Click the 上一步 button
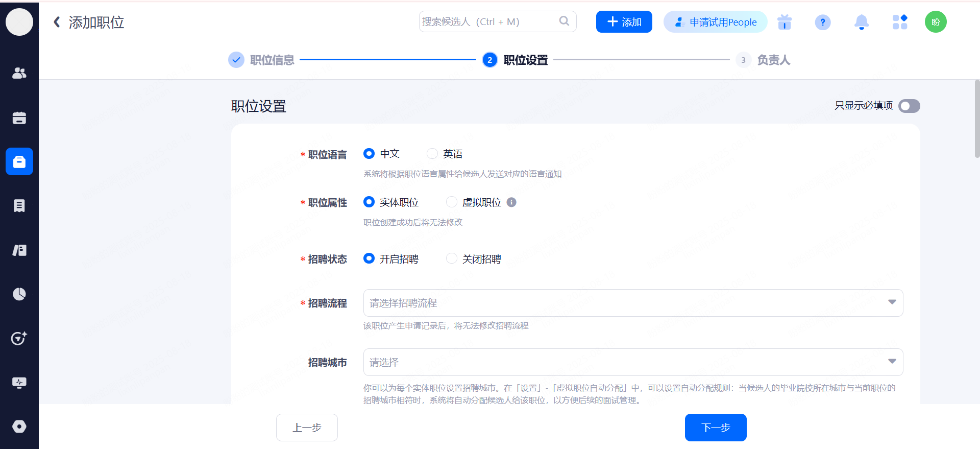The width and height of the screenshot is (980, 449). pos(307,428)
